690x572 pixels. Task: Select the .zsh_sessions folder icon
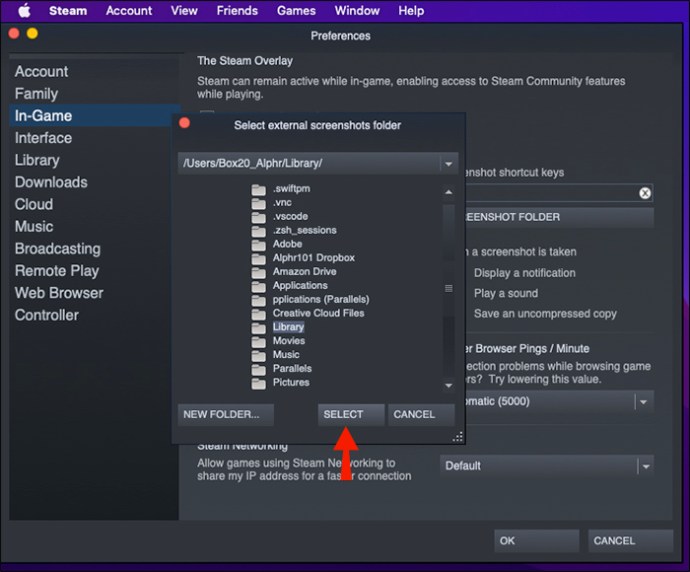258,231
